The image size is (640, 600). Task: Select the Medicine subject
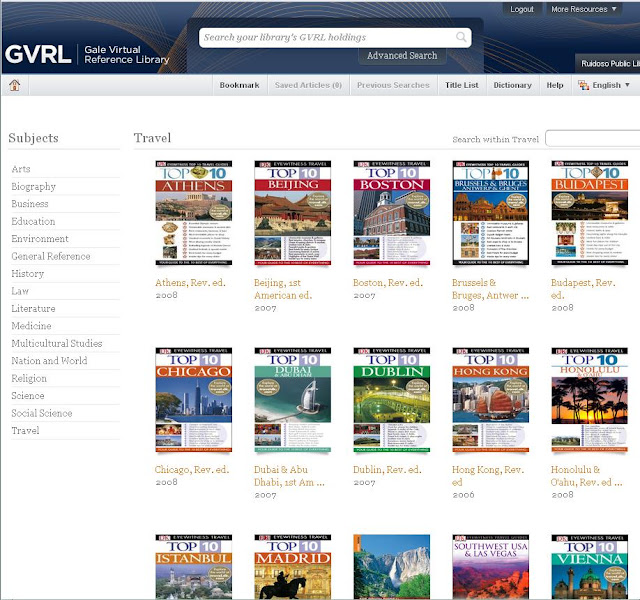(x=31, y=326)
